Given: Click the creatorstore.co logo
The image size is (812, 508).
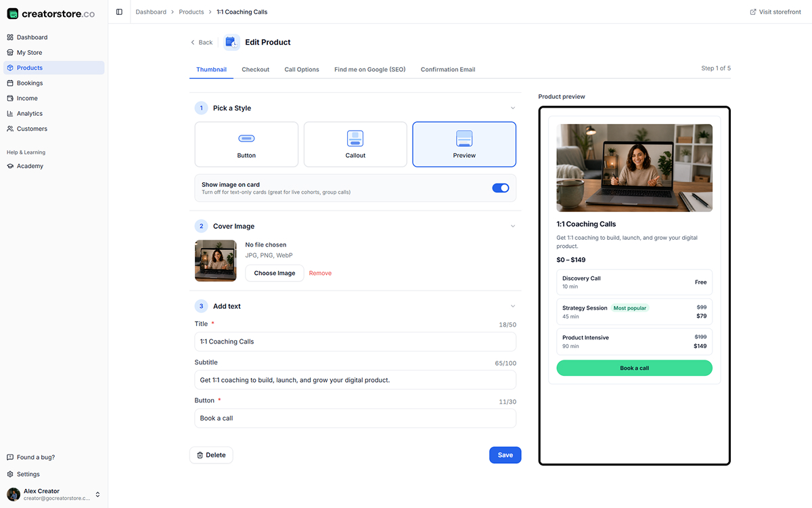Looking at the screenshot, I should pos(51,14).
